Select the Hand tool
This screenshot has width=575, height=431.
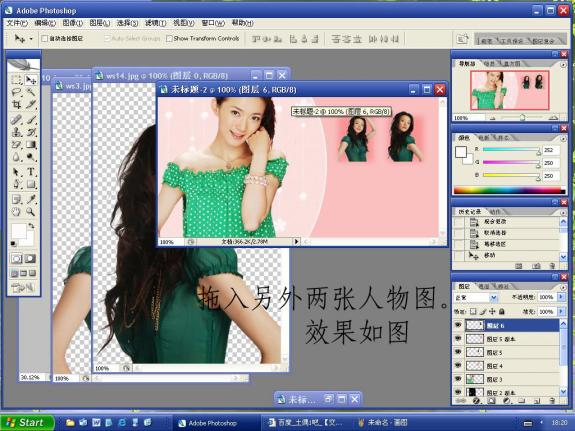click(x=17, y=212)
